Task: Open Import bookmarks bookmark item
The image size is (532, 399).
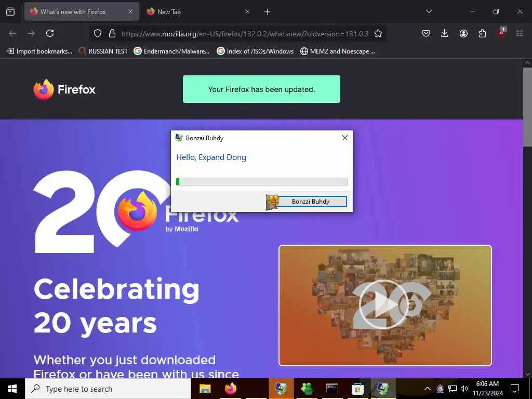Action: (x=39, y=51)
